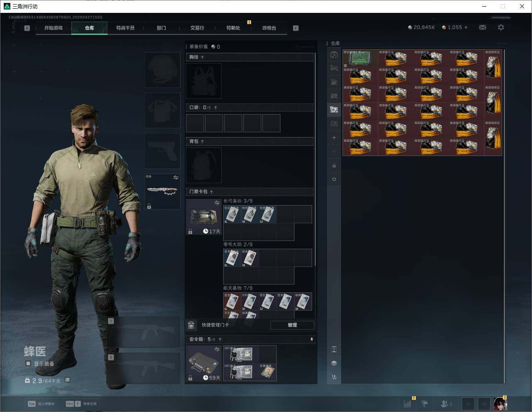Click the help icon next to 背包
The image size is (532, 412).
pyautogui.click(x=203, y=142)
